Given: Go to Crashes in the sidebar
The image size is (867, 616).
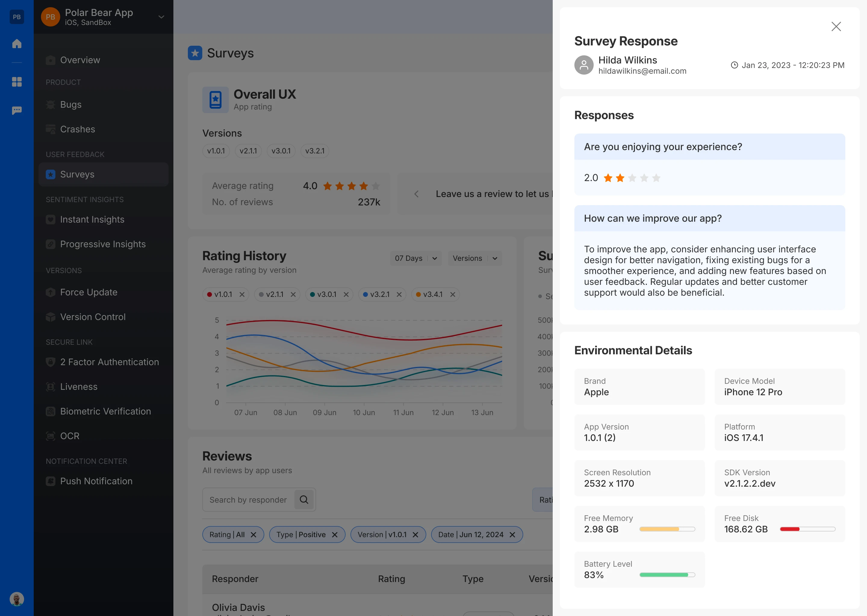Looking at the screenshot, I should [x=77, y=129].
